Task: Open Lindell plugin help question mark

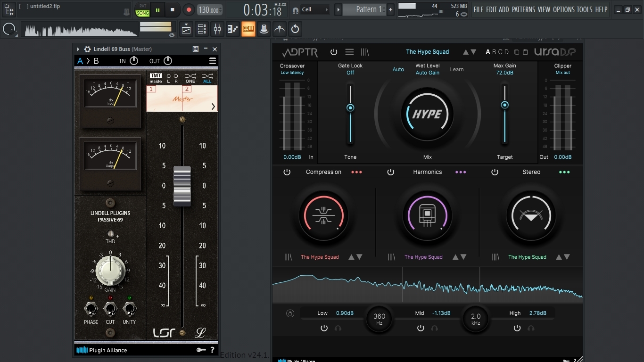Action: point(212,350)
